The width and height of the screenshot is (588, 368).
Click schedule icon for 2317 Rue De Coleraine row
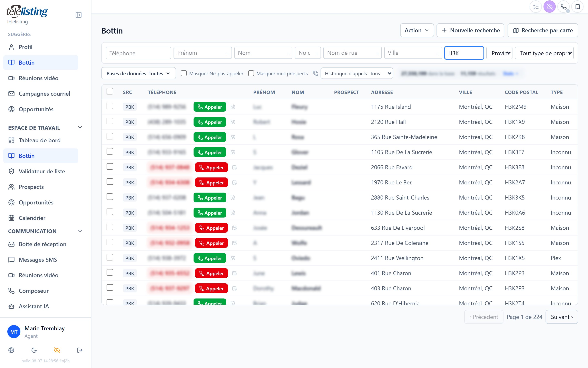[x=234, y=243]
